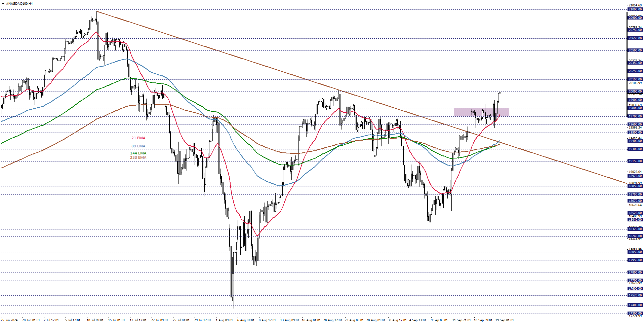The image size is (644, 324).
Task: Select the 144 EMA text label
Action: tap(138, 153)
